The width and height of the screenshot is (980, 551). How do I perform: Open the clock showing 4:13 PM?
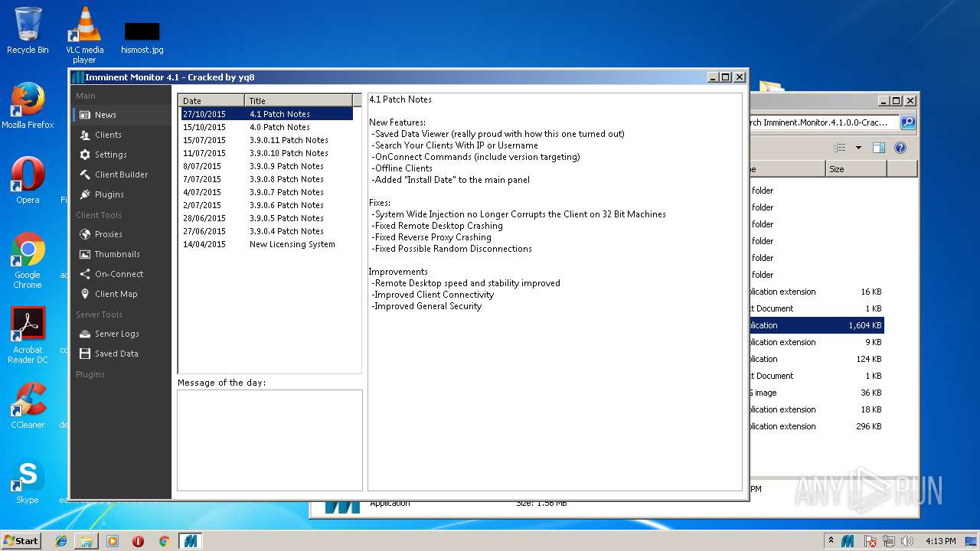coord(940,541)
